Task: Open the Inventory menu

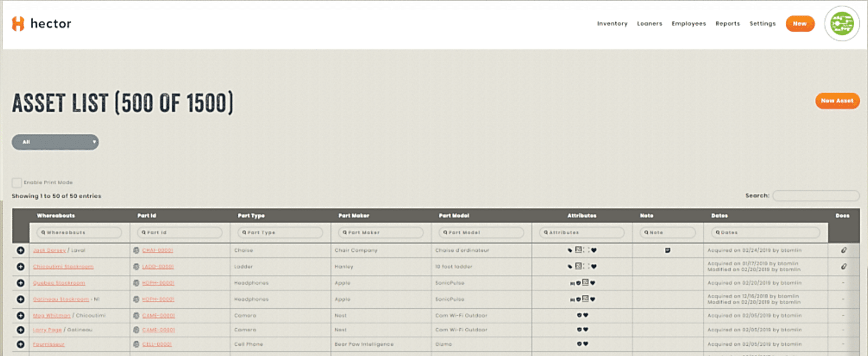Action: (612, 24)
